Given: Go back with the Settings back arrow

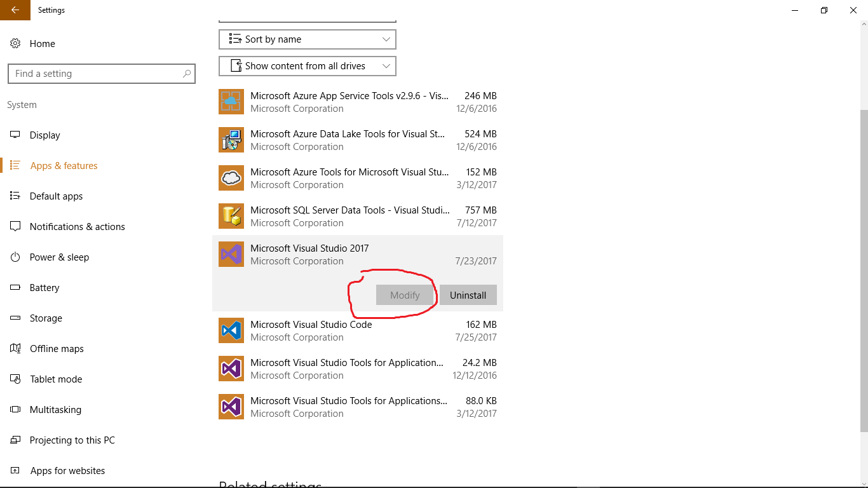Looking at the screenshot, I should [15, 10].
